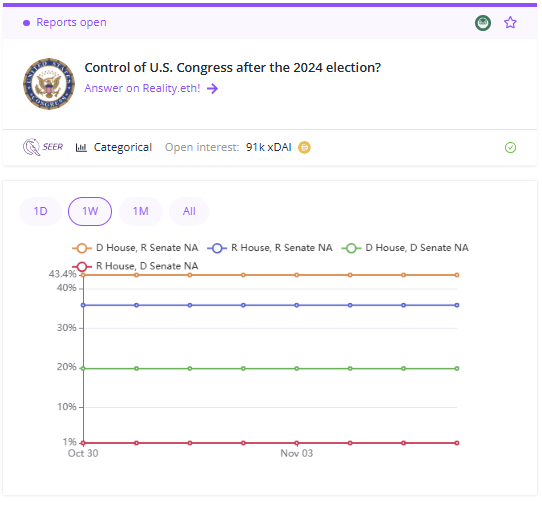The height and width of the screenshot is (505, 542).
Task: Click the xDAI coin icon
Action: click(x=304, y=148)
